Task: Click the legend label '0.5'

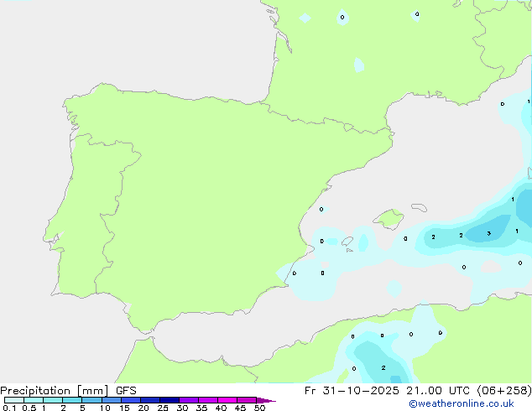Action: [x=29, y=408]
